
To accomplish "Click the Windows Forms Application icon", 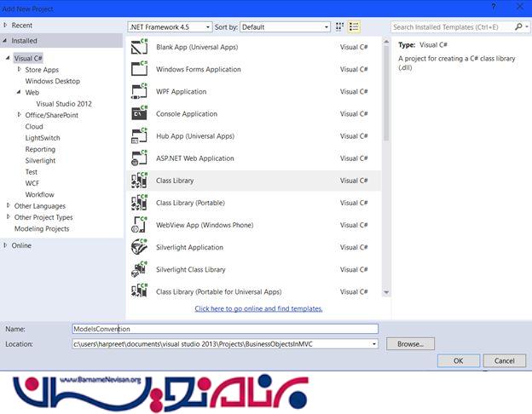I will [140, 69].
